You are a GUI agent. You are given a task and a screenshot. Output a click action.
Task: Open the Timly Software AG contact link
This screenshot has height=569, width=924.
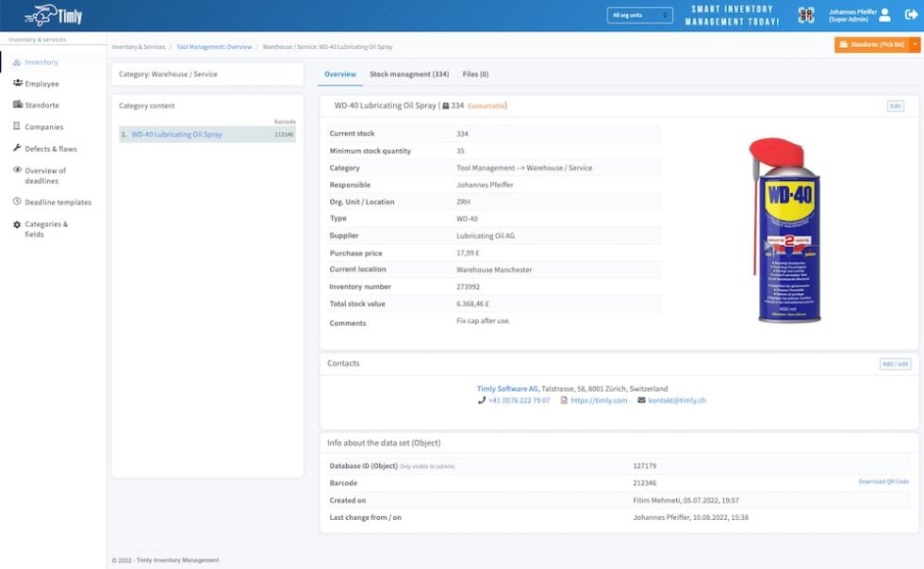click(x=507, y=389)
